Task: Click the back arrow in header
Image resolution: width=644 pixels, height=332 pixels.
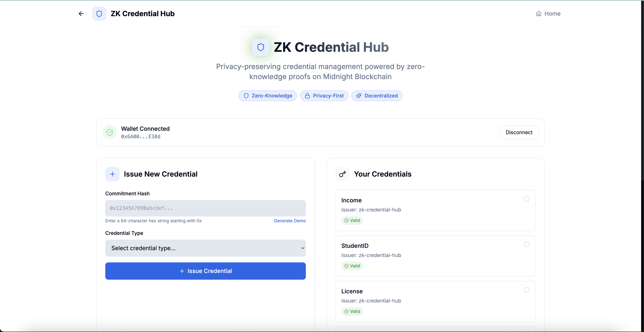Action: tap(81, 13)
